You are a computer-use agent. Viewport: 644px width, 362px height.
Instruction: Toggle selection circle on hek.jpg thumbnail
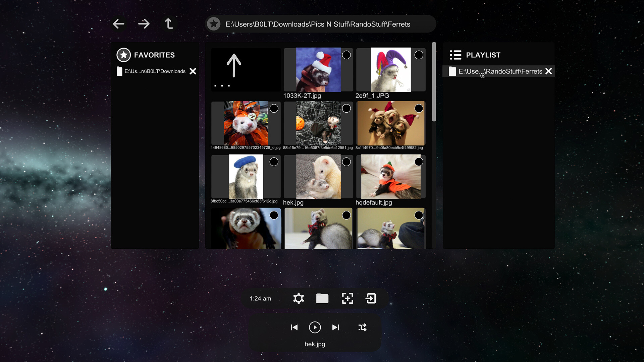point(346,162)
